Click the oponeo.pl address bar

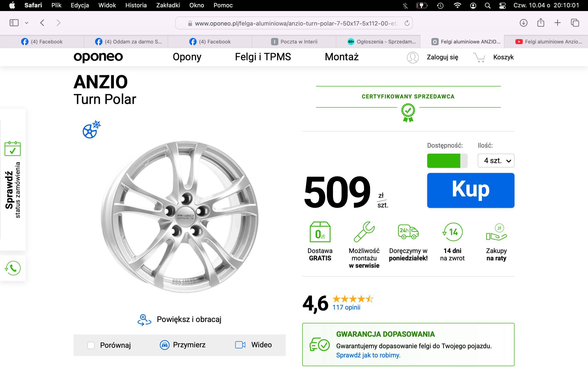pos(294,23)
